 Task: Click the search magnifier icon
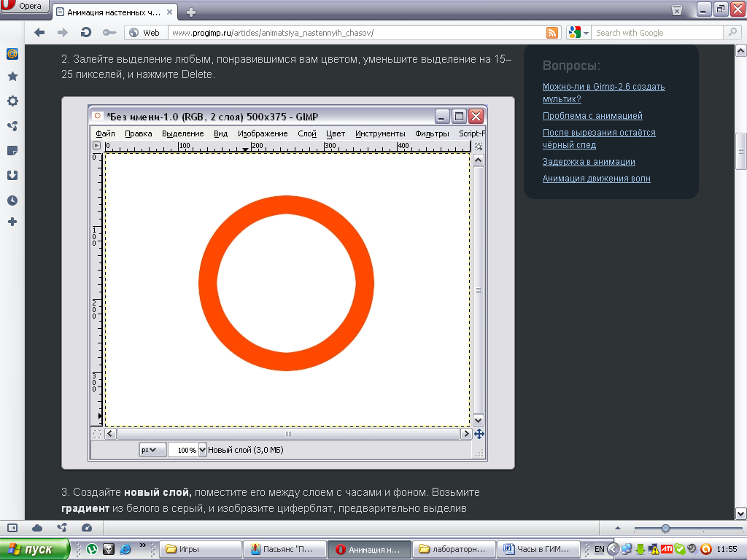coord(732,32)
